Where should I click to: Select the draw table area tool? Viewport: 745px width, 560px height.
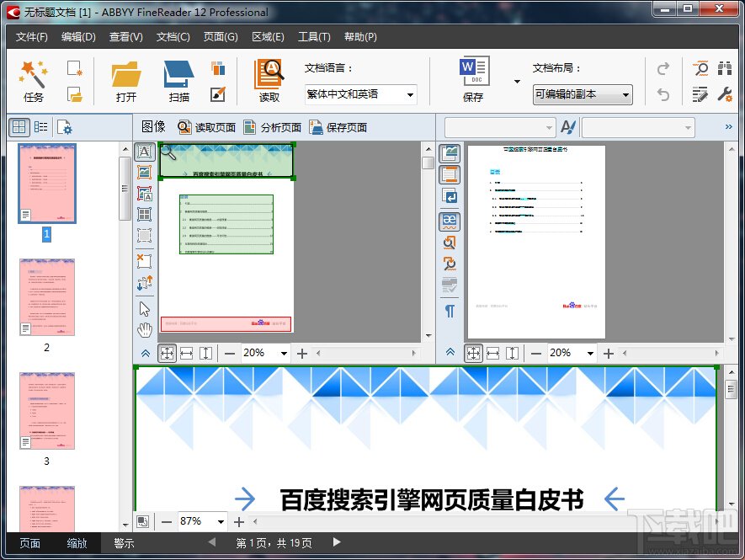click(x=145, y=215)
